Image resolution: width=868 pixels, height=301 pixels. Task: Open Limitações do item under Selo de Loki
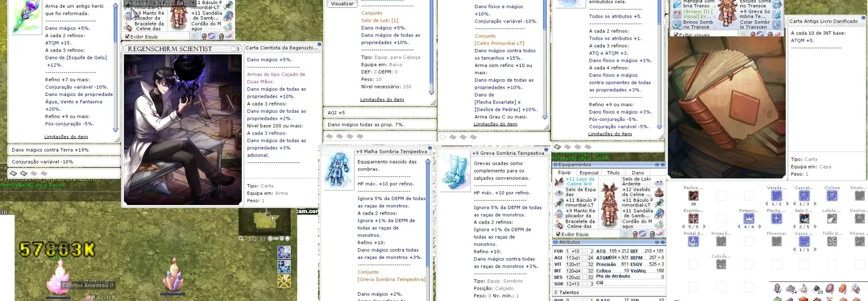(382, 100)
